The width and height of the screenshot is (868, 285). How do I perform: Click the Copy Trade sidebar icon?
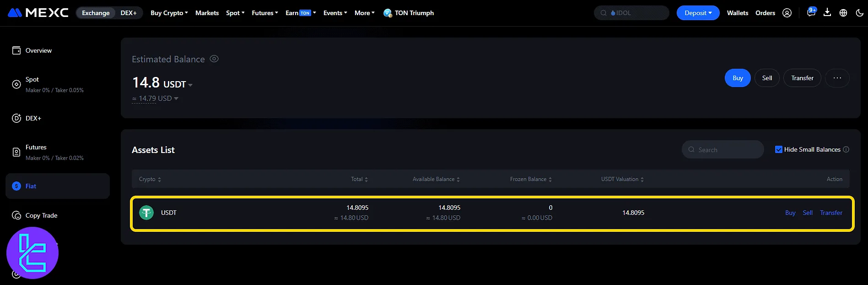16,215
